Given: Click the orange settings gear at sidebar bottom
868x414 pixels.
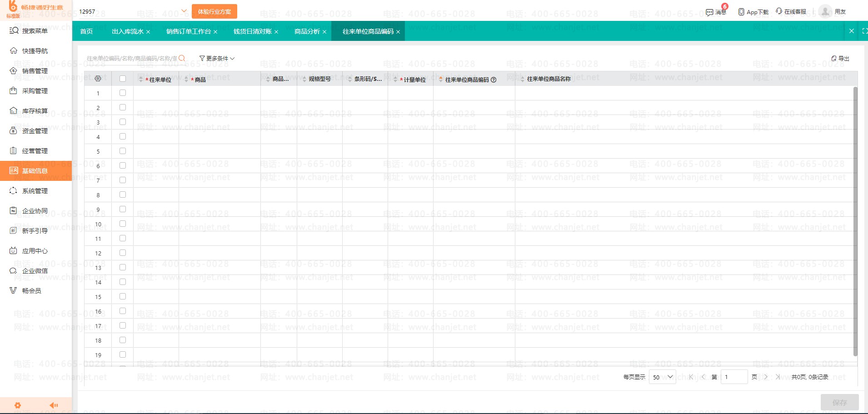Looking at the screenshot, I should pyautogui.click(x=18, y=405).
